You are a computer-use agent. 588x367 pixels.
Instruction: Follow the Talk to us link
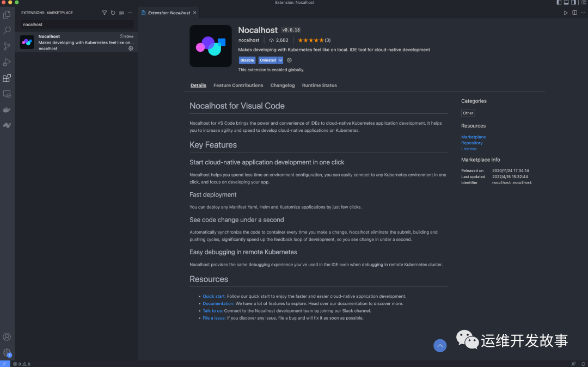click(x=213, y=311)
